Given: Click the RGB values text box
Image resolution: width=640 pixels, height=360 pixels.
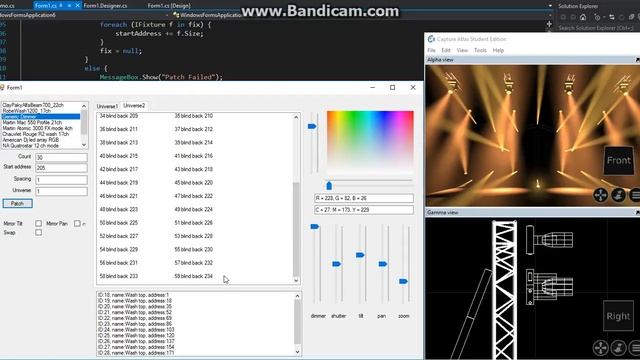Looking at the screenshot, I should coord(364,198).
